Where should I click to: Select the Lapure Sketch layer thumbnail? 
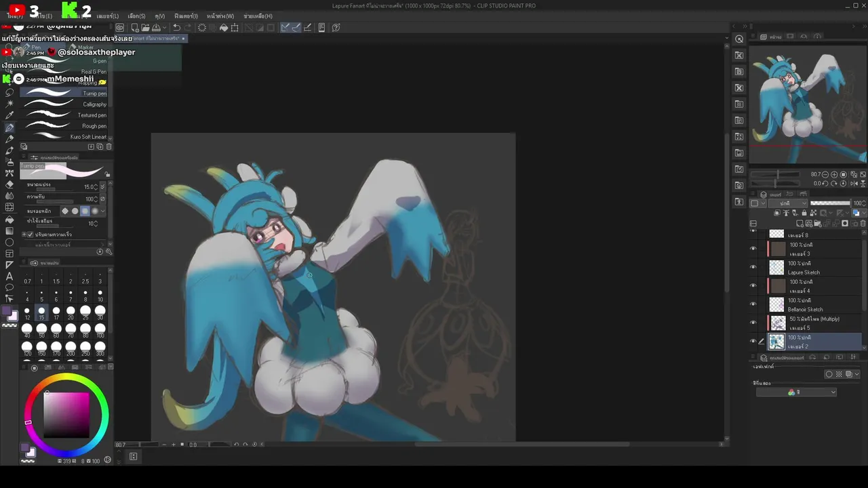point(776,267)
